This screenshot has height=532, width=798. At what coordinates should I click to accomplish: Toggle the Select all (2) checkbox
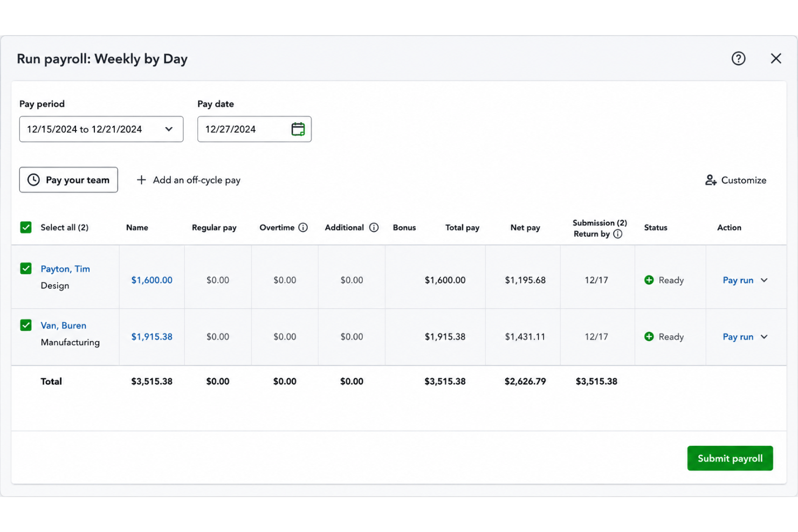click(x=26, y=227)
